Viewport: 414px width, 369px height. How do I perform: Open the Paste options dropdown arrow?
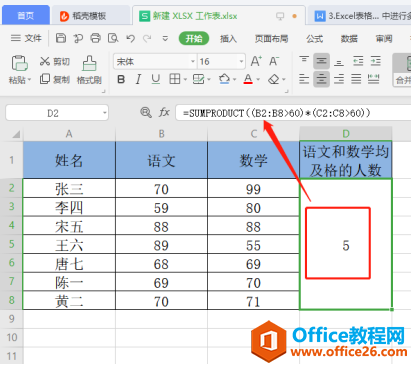[x=29, y=80]
